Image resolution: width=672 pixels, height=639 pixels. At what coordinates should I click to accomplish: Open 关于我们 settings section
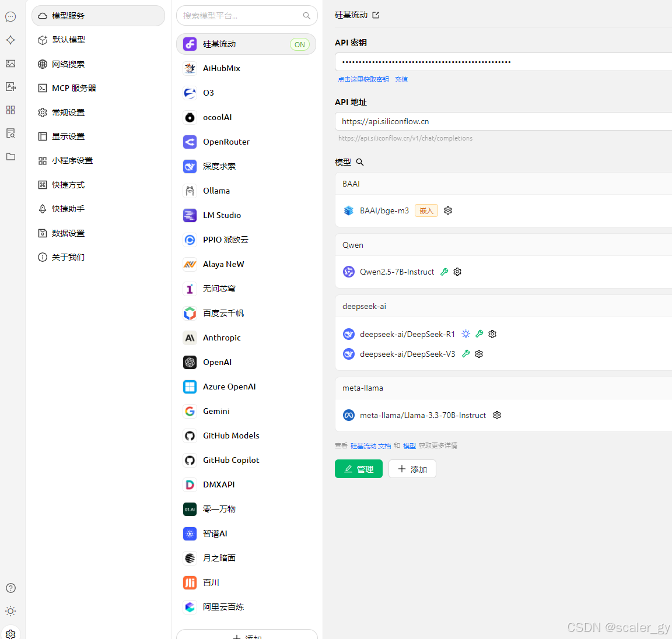point(98,257)
